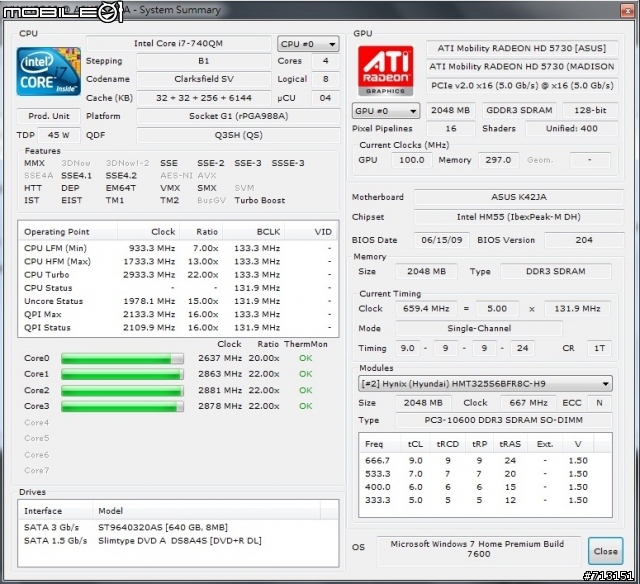Click the PC3-10600 DDR3 SDRAM SO-DIMM field
Viewport: 640px width, 584px height.
pos(503,420)
